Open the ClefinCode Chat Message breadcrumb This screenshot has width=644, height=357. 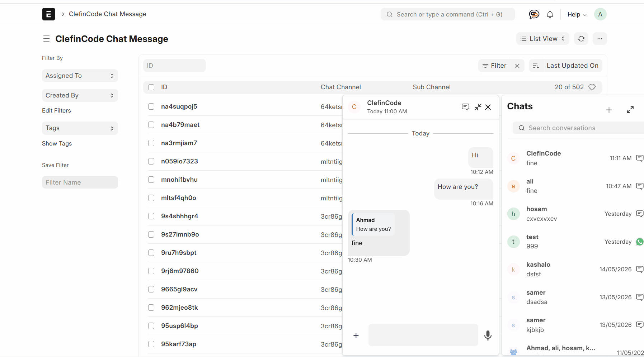[x=108, y=14]
